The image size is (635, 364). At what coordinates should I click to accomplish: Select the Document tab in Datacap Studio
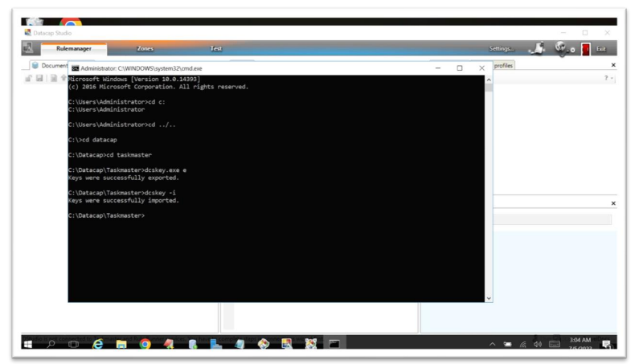(49, 66)
